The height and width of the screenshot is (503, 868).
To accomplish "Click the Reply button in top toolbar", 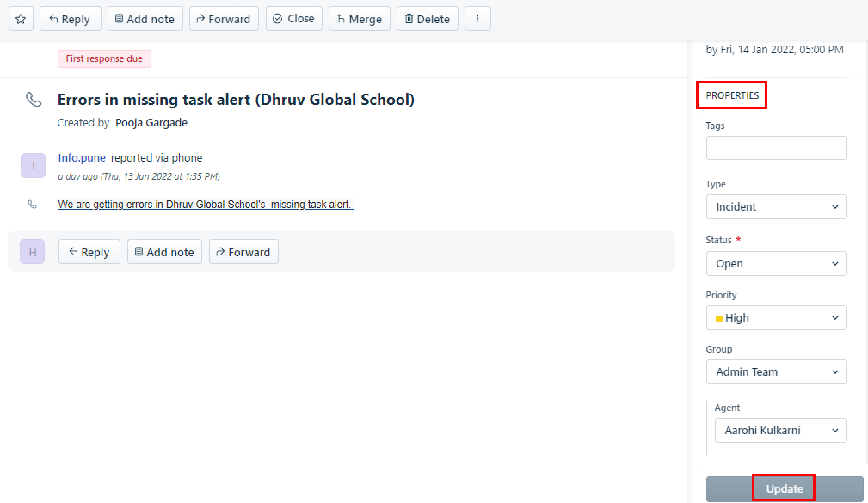I will 70,19.
